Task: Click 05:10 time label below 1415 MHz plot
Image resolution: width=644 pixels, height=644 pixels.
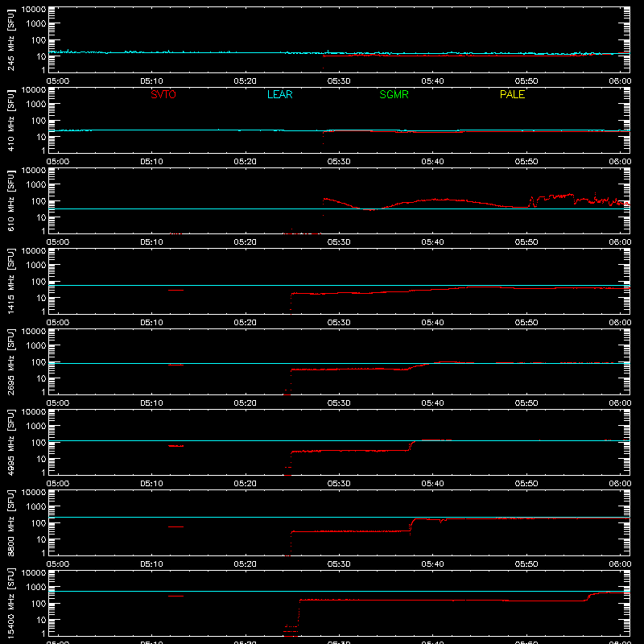Action: point(151,323)
